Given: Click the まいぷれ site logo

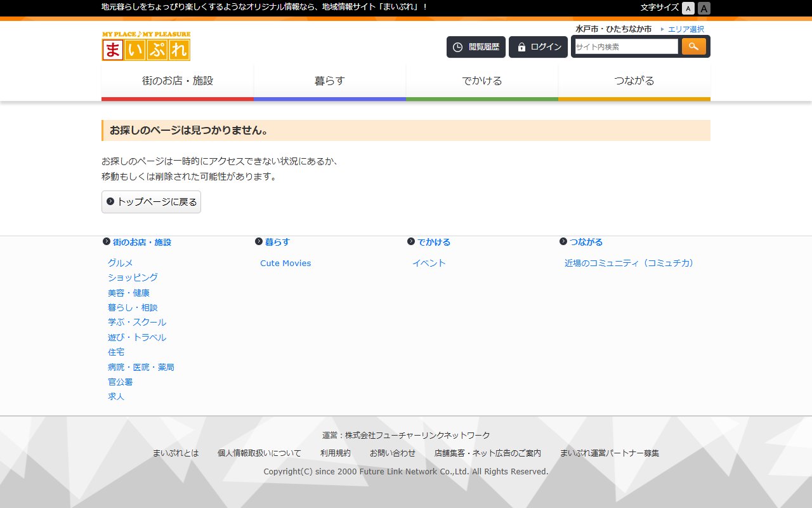Looking at the screenshot, I should (146, 46).
